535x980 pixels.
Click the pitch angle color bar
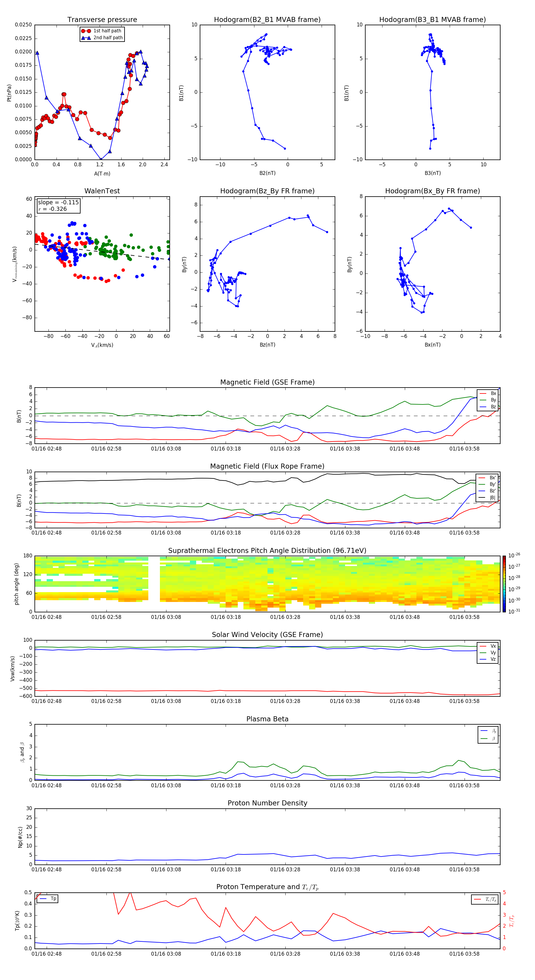coord(504,584)
